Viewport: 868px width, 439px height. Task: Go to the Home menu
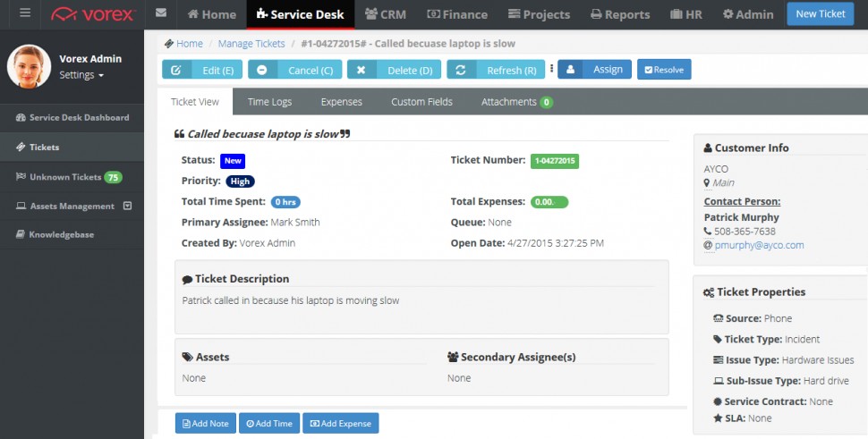tap(211, 14)
